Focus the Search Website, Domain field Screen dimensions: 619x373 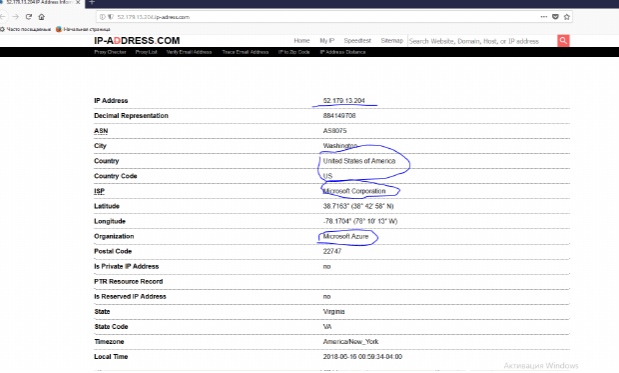pos(482,41)
